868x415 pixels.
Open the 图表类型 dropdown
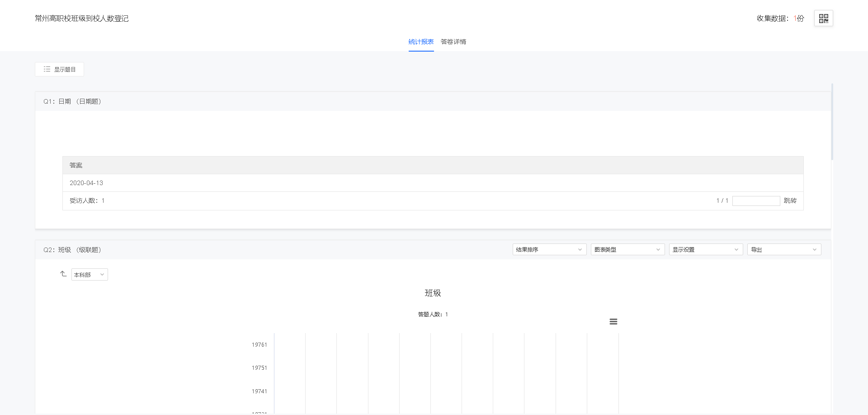pyautogui.click(x=627, y=249)
